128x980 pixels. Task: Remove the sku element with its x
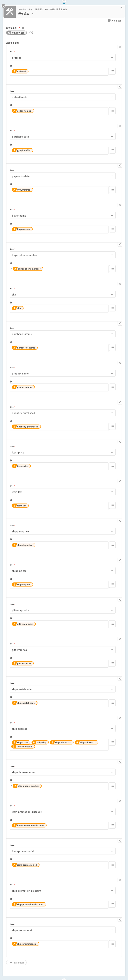(120, 284)
